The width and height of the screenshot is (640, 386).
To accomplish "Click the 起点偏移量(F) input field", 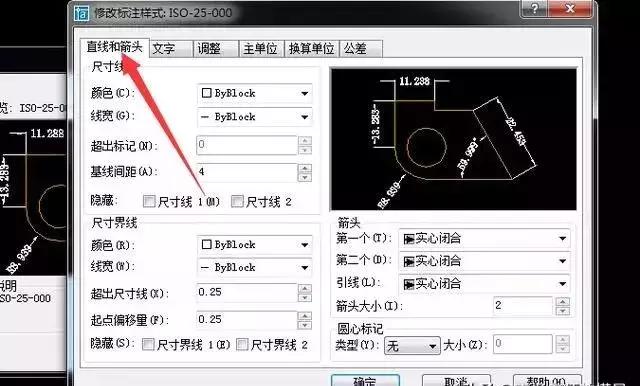I will tap(247, 320).
